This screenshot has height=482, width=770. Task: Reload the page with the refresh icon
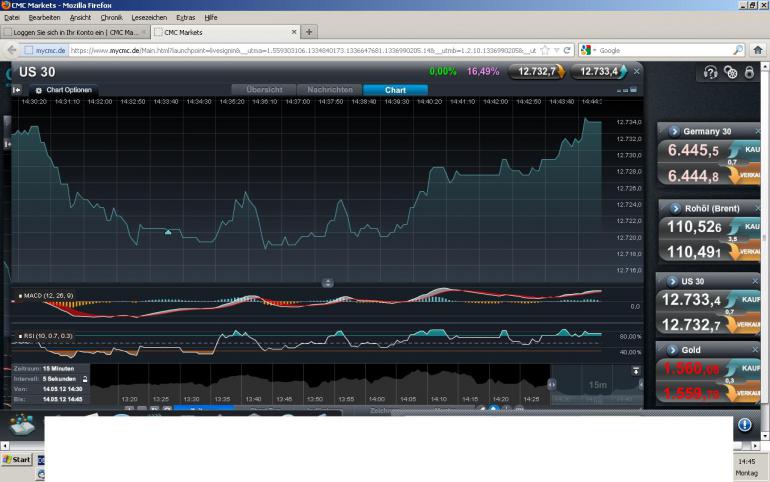click(x=567, y=50)
